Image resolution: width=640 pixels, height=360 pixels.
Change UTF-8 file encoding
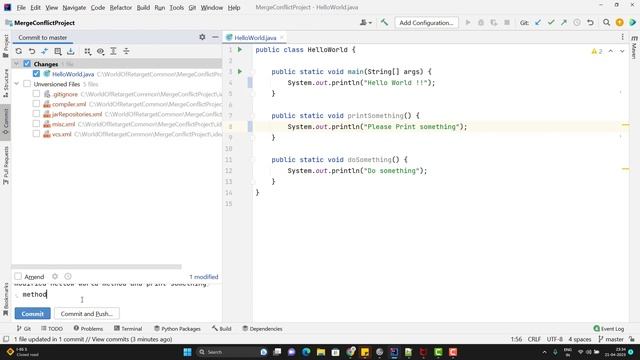(x=554, y=339)
